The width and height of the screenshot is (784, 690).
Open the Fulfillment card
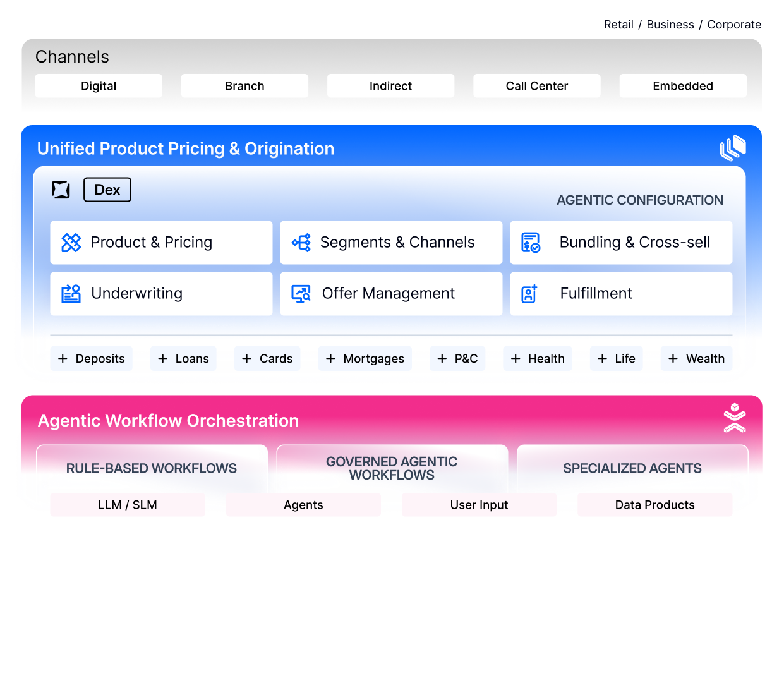(621, 294)
